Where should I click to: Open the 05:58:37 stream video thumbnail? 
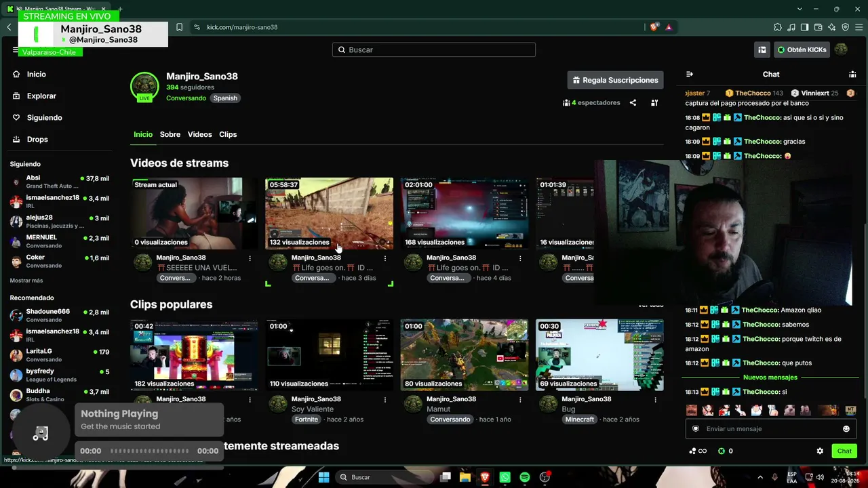329,213
